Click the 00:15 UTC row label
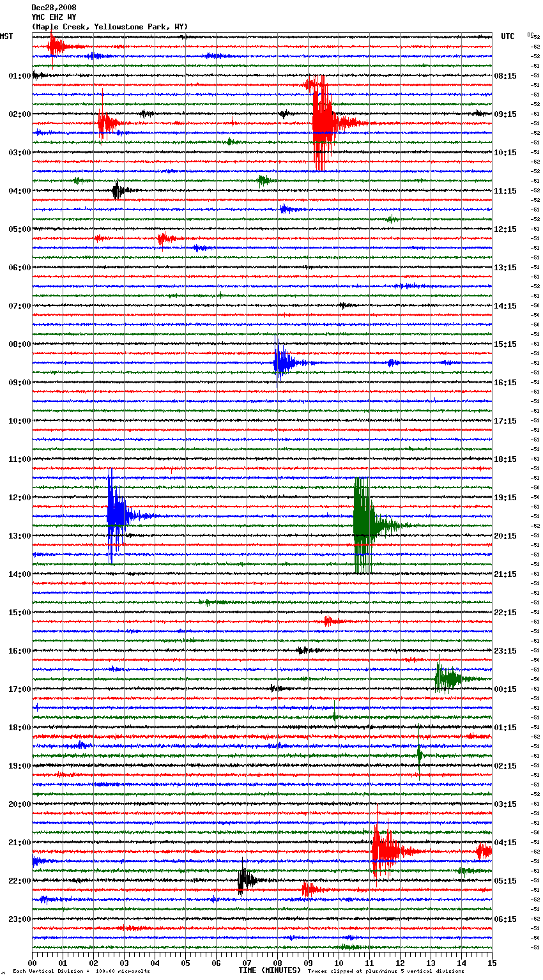Screen dimensions: 543x980 (x=505, y=689)
